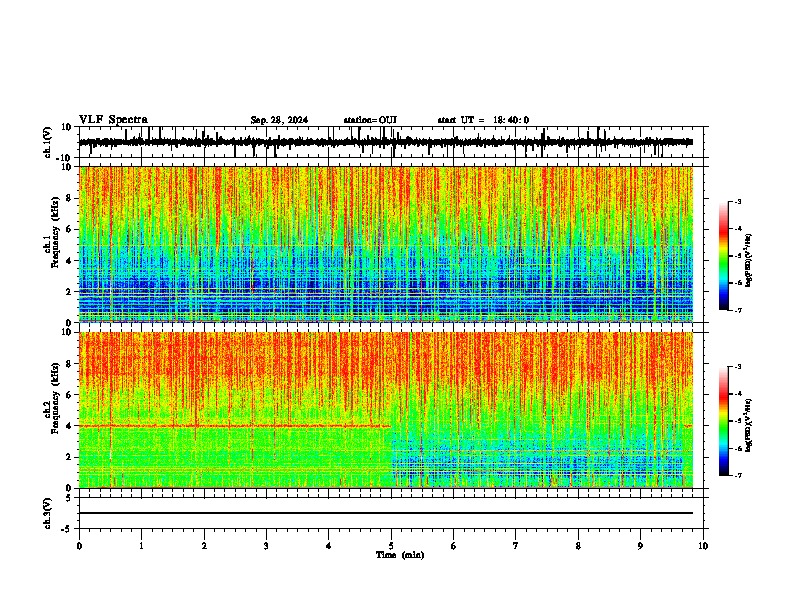Click Time axis tick label "5"

click(x=391, y=546)
